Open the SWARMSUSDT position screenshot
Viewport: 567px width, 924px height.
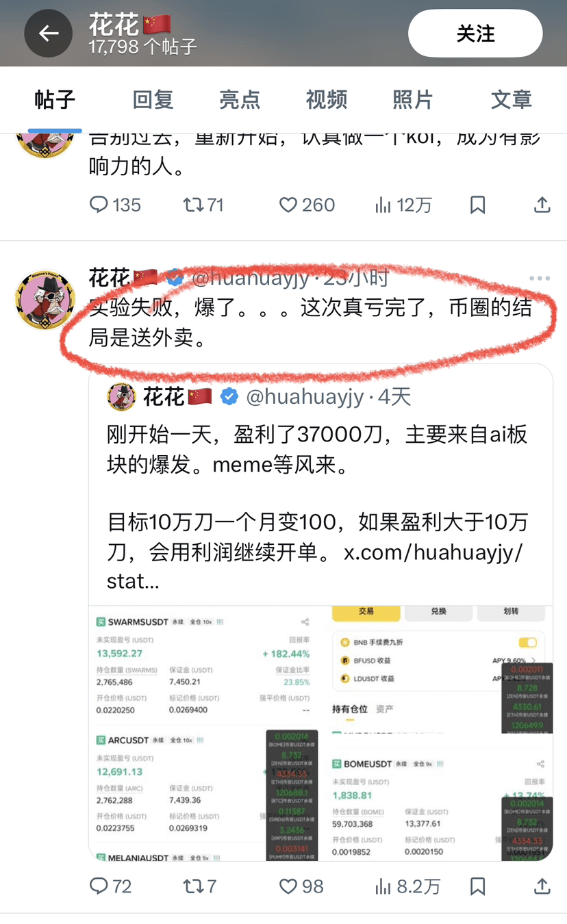pyautogui.click(x=205, y=665)
